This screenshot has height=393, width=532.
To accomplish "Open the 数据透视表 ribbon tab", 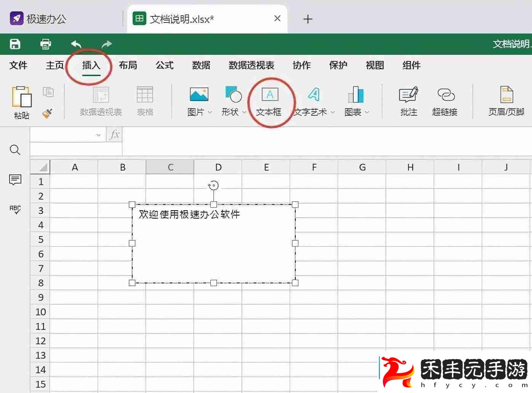I will [x=252, y=65].
